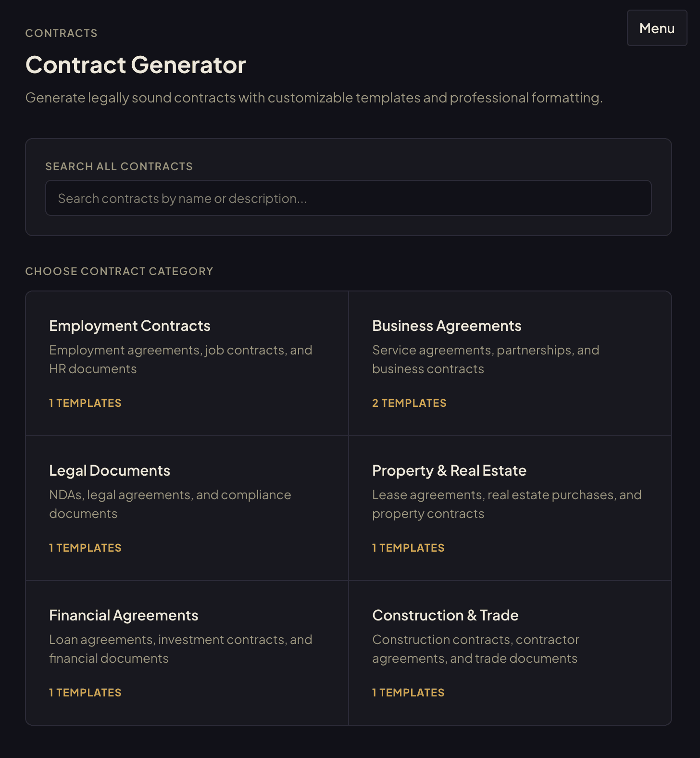
Task: Click the 1 TEMPLATES label under Employment Contracts
Action: pyautogui.click(x=85, y=403)
